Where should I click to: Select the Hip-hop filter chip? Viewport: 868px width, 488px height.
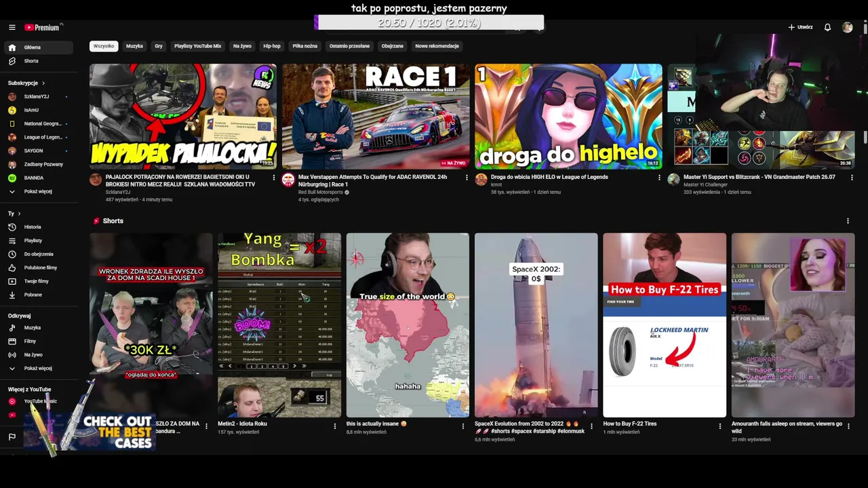272,46
